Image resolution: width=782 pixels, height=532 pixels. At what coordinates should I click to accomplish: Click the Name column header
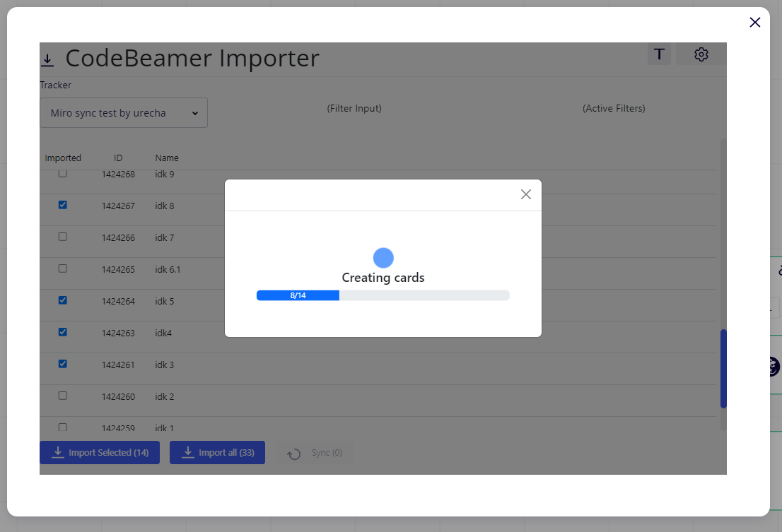tap(167, 158)
